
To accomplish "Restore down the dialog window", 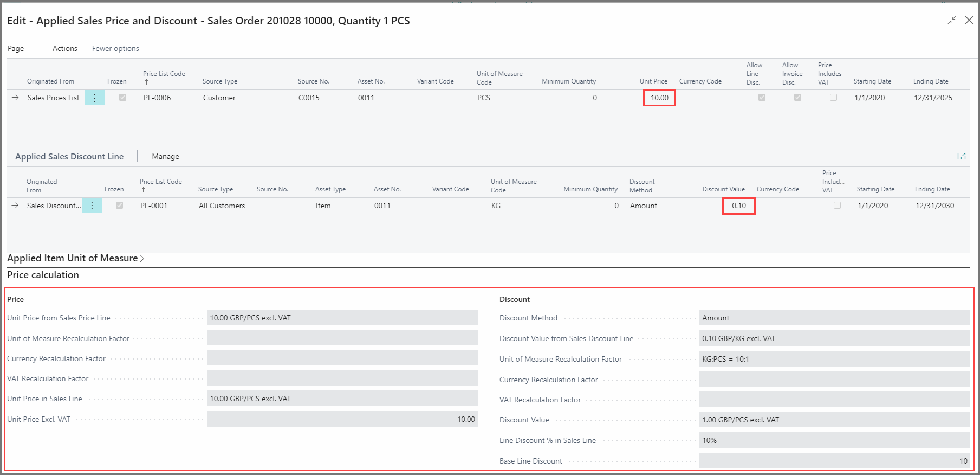I will [x=951, y=21].
